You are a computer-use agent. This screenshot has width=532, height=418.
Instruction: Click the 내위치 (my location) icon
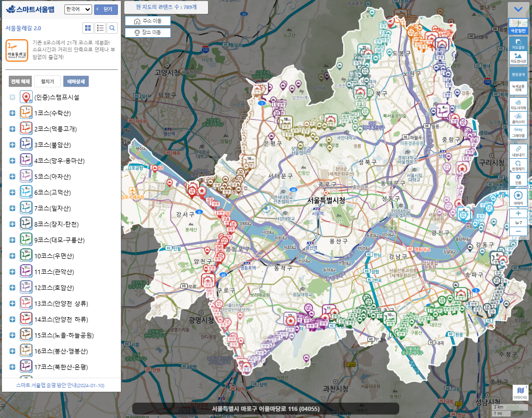[518, 197]
